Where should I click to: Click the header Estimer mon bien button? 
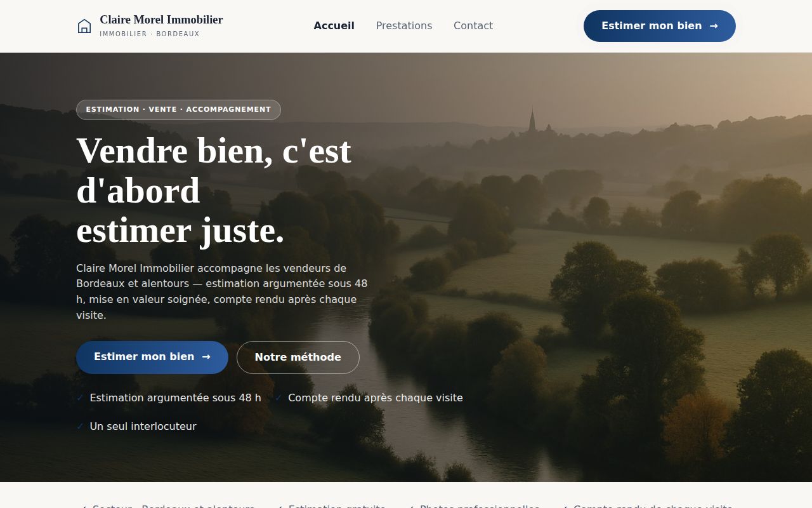660,26
